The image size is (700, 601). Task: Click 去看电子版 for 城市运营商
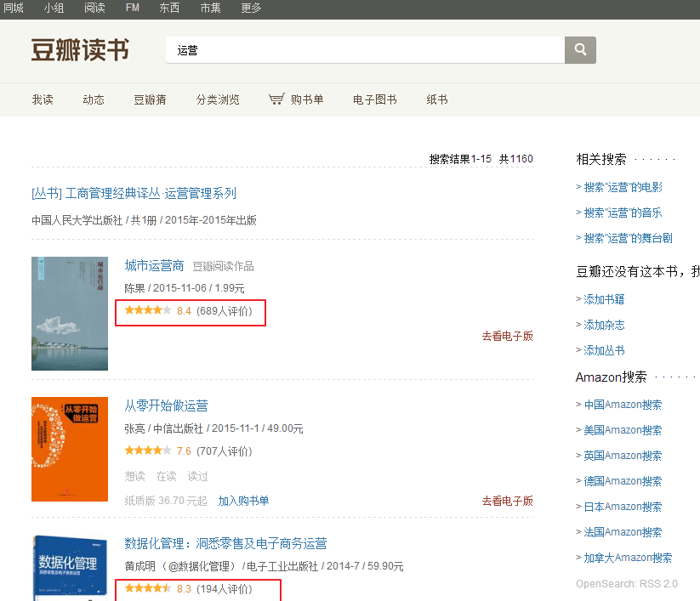coord(505,336)
